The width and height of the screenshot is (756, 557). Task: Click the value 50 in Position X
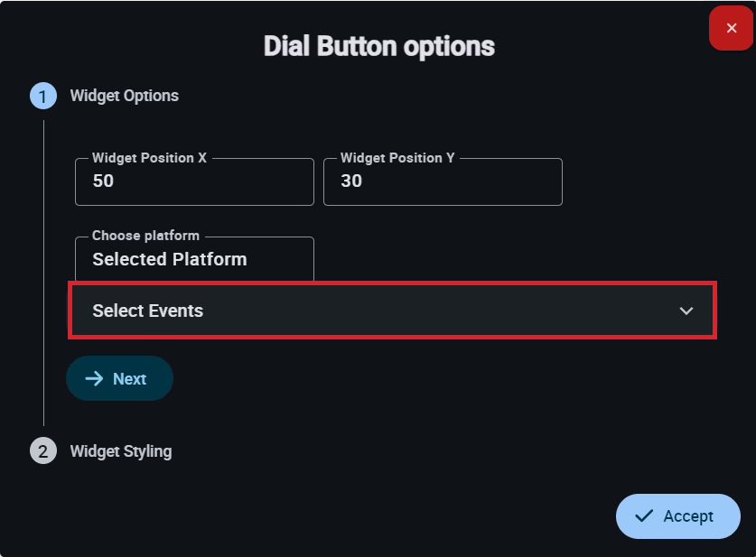(x=104, y=181)
